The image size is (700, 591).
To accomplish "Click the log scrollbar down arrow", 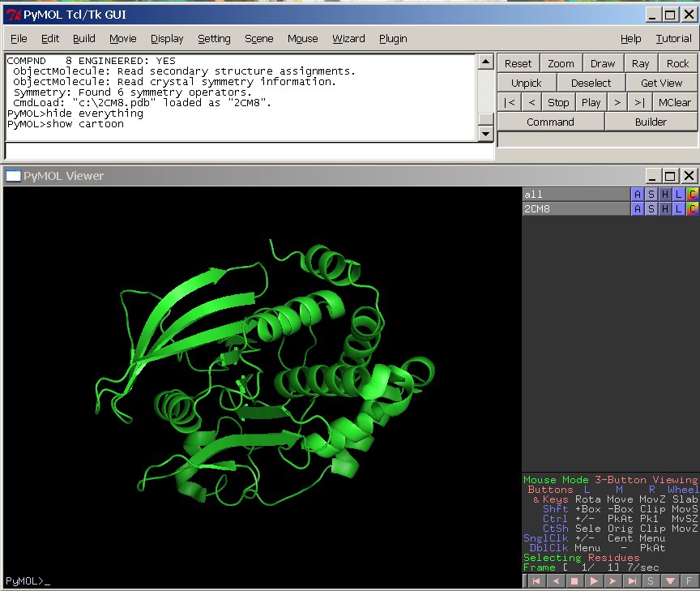I will [x=485, y=134].
